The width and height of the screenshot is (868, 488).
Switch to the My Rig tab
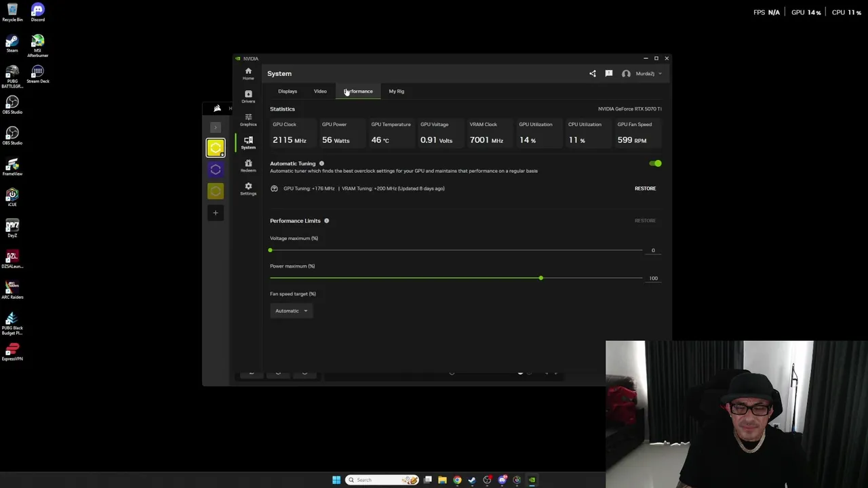[x=396, y=91]
